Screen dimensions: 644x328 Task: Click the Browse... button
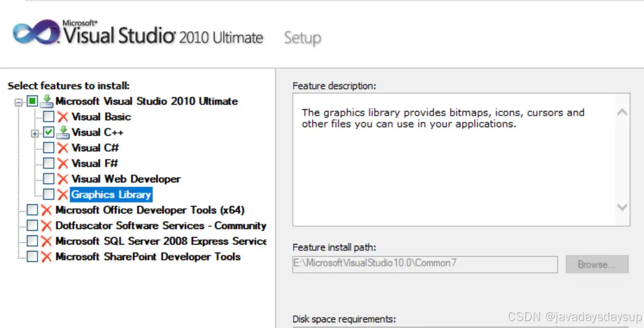(x=596, y=264)
